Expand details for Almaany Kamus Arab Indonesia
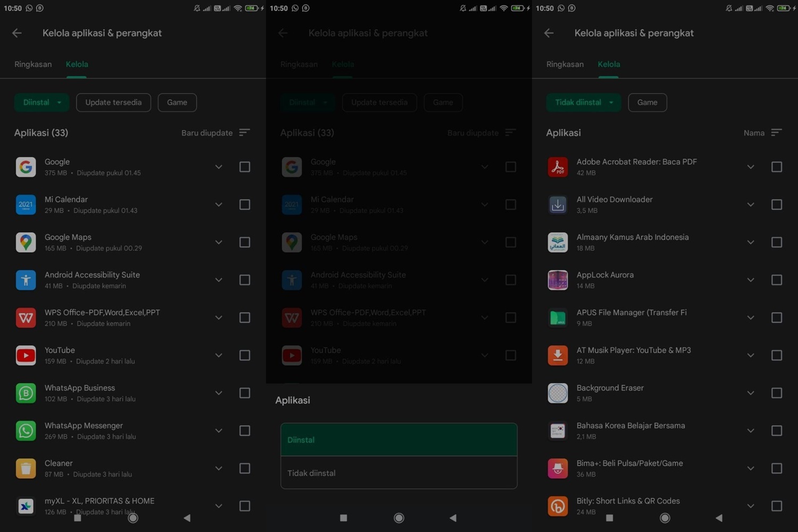This screenshot has height=532, width=798. tap(751, 243)
